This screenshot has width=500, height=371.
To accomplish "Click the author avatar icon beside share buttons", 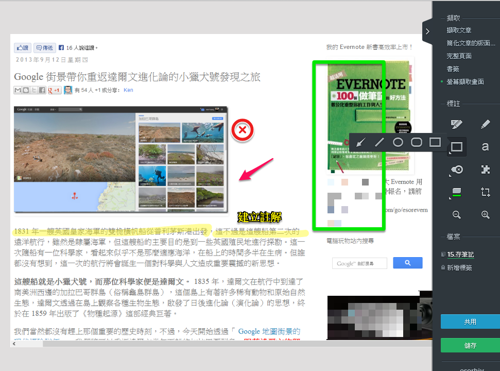I will 68,90.
